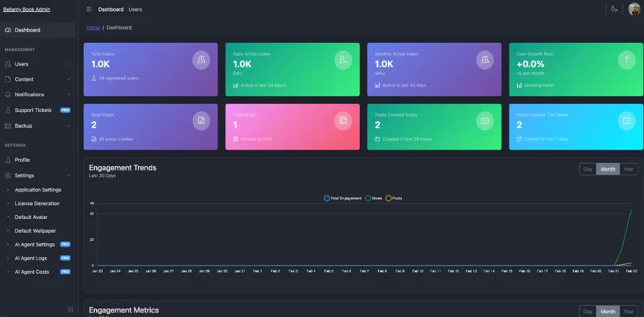Open Default Avatar submenu item
This screenshot has height=317, width=644.
point(38,217)
